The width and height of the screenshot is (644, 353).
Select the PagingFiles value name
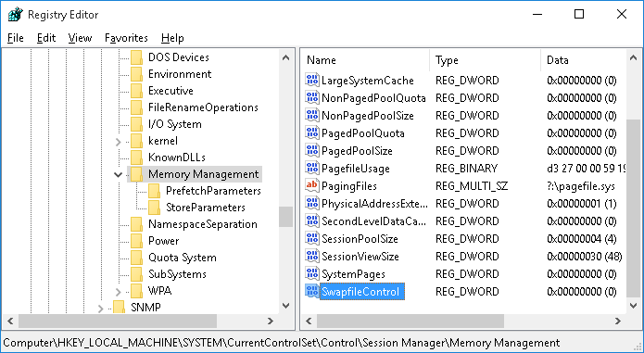[349, 186]
